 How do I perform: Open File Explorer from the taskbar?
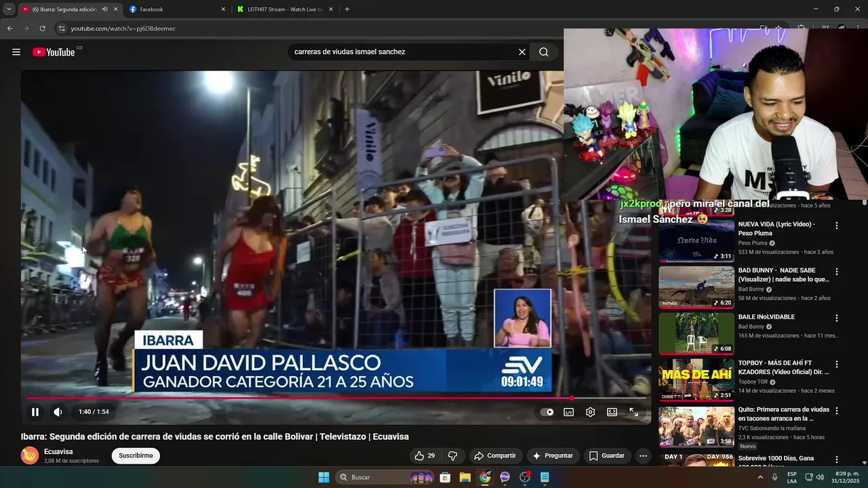coord(465,477)
